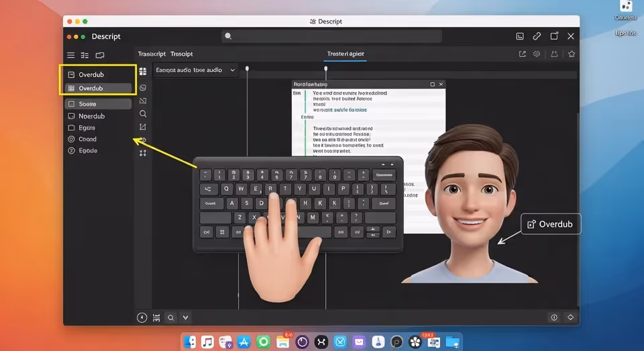Switch to the Trasiscirpt tab
644x351 pixels.
click(x=152, y=54)
